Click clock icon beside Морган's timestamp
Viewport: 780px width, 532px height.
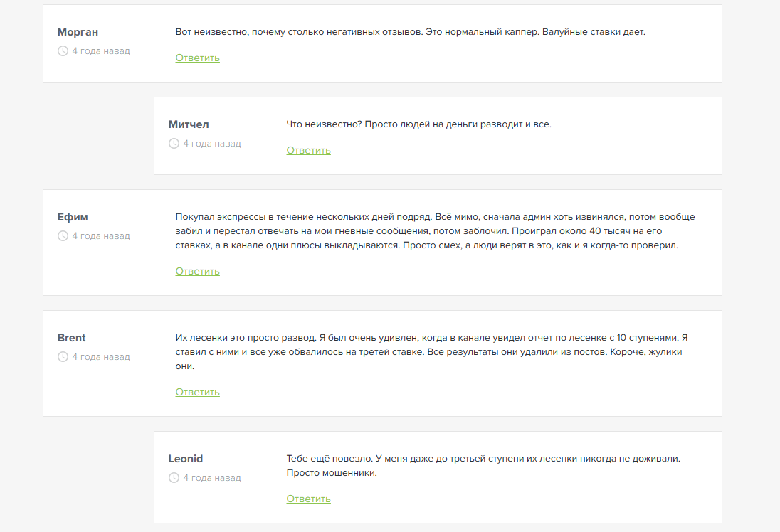(x=63, y=51)
